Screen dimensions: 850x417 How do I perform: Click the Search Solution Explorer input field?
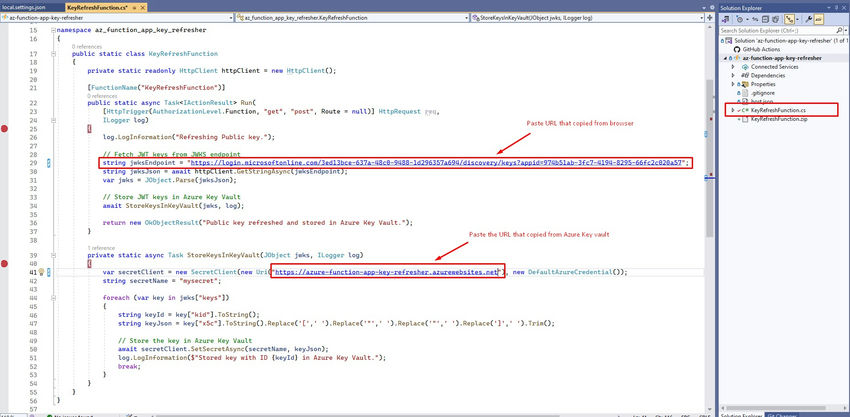(x=777, y=30)
